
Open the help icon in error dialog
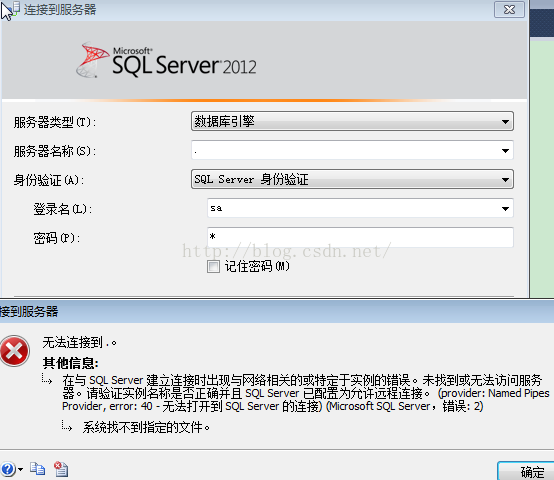[x=7, y=469]
